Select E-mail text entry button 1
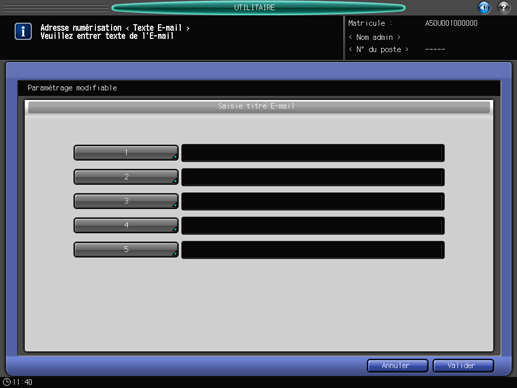The width and height of the screenshot is (517, 388). click(x=126, y=153)
